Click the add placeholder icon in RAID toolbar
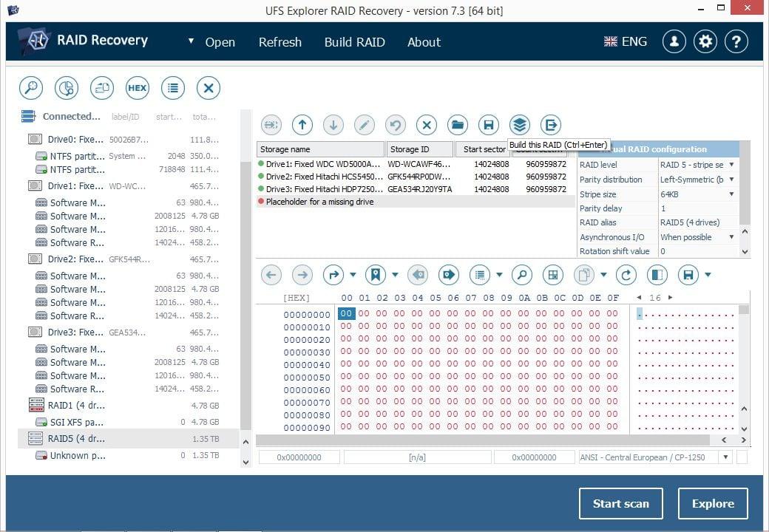Image resolution: width=769 pixels, height=532 pixels. coord(271,125)
